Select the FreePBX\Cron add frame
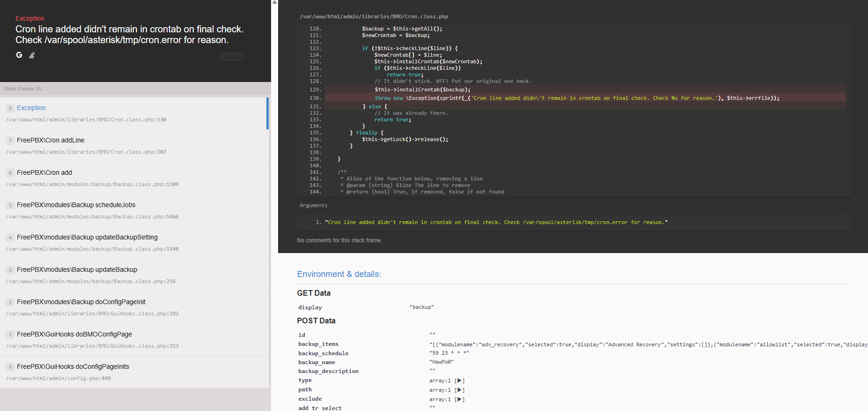Image resolution: width=868 pixels, height=411 pixels. pos(134,178)
